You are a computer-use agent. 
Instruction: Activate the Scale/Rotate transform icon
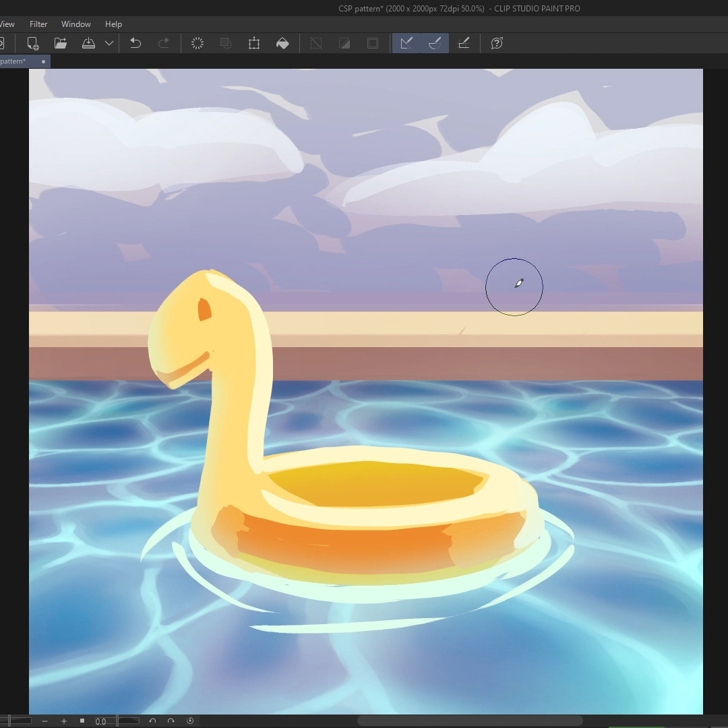coord(254,43)
